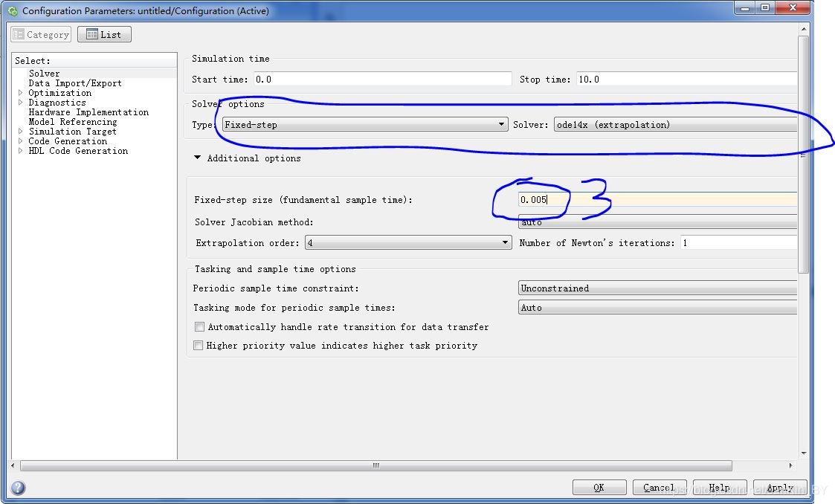835x504 pixels.
Task: Click the Start time input field
Action: (382, 80)
